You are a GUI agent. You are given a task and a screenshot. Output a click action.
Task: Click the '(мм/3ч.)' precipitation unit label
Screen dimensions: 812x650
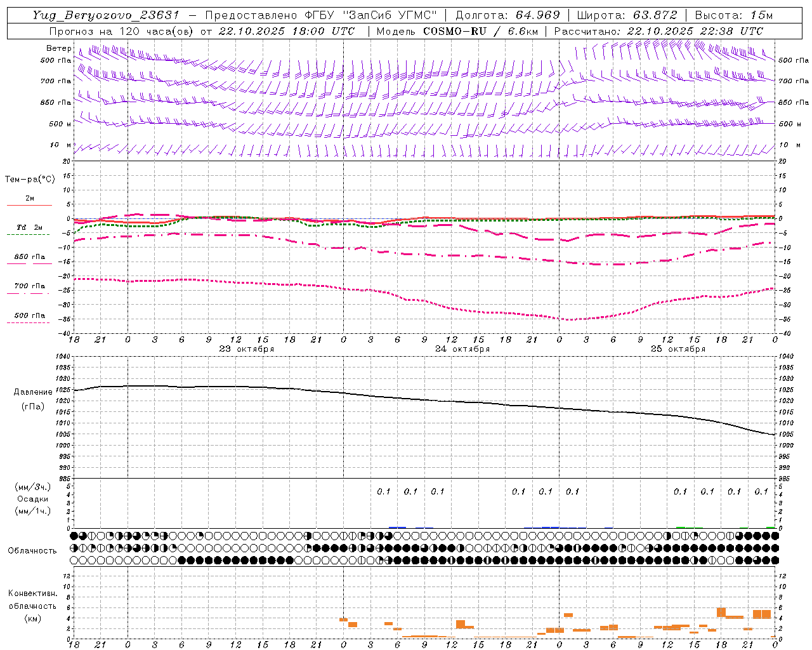(x=33, y=487)
